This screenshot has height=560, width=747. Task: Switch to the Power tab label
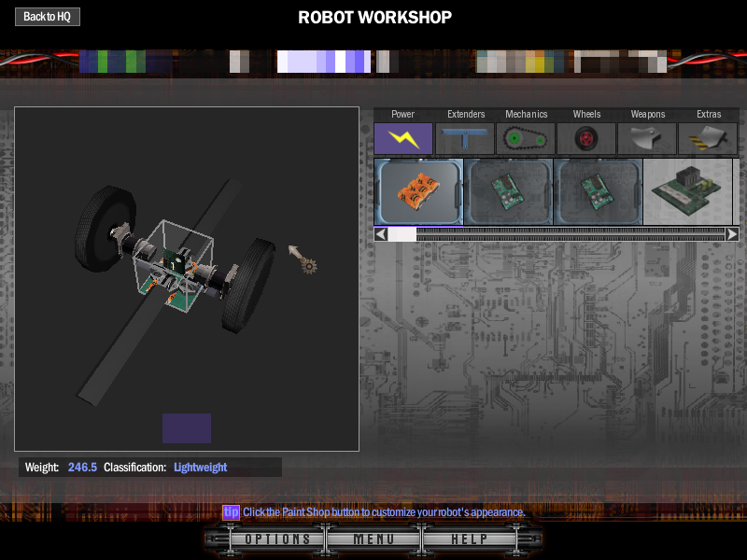click(402, 114)
